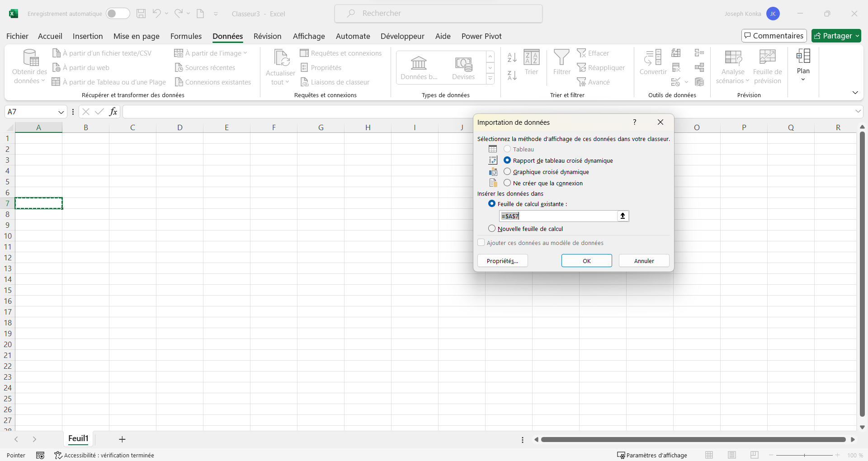Open the Fichier menu
Image resolution: width=868 pixels, height=461 pixels.
tap(17, 36)
